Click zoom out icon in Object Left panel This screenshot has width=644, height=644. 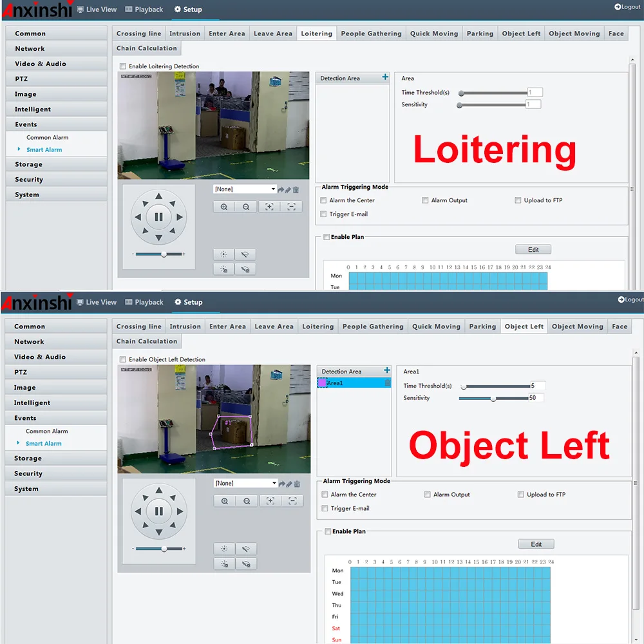tap(247, 501)
